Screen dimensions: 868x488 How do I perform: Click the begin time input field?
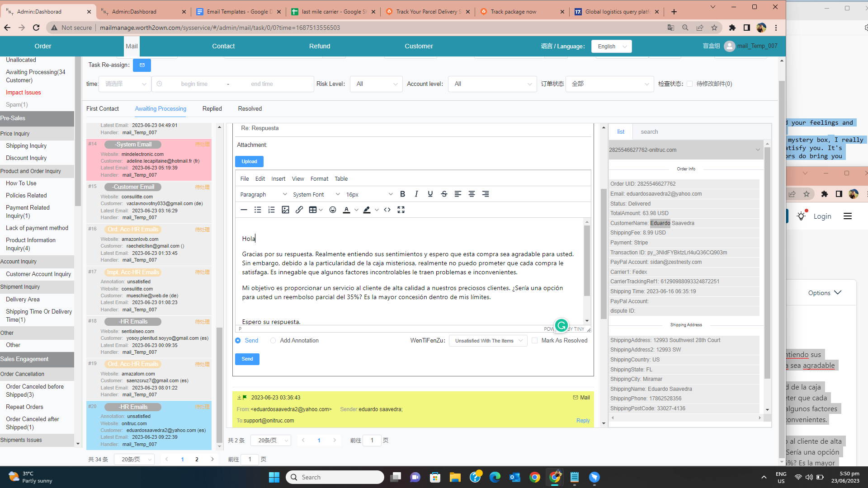[194, 84]
